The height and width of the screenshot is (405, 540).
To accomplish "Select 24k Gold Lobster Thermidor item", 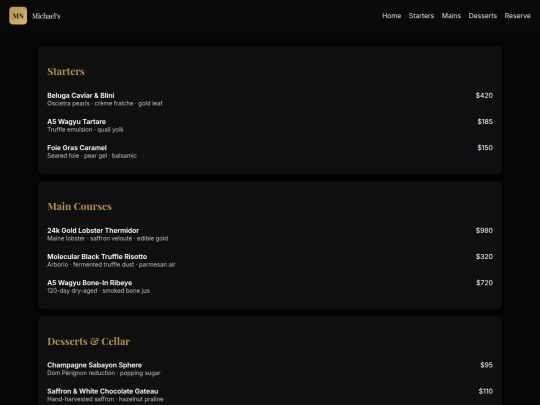I will (x=93, y=230).
